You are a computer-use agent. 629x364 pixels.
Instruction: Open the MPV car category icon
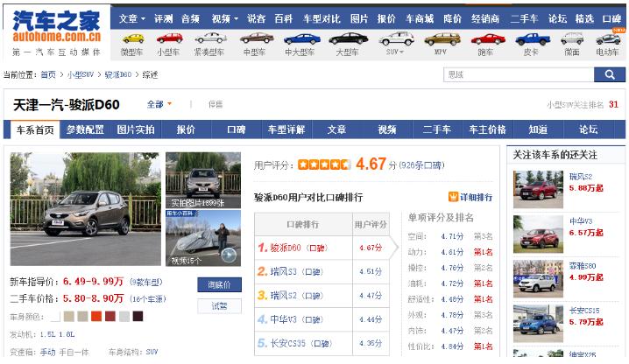pos(442,38)
